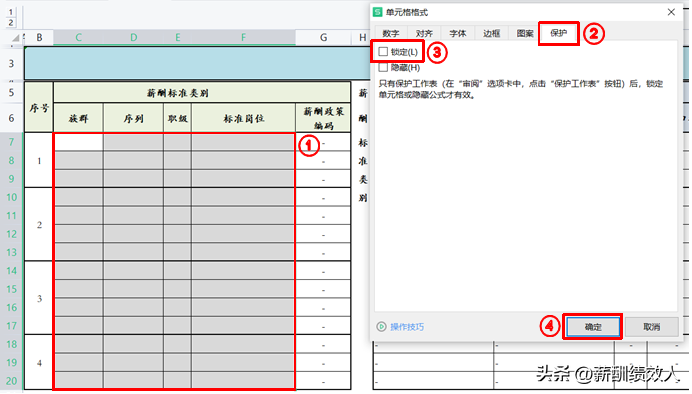
Task: Select column F header
Action: [x=243, y=38]
